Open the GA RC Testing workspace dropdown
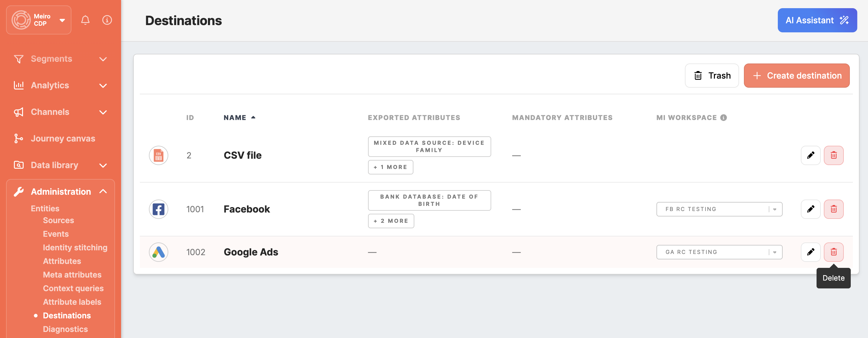Image resolution: width=868 pixels, height=338 pixels. pyautogui.click(x=719, y=252)
